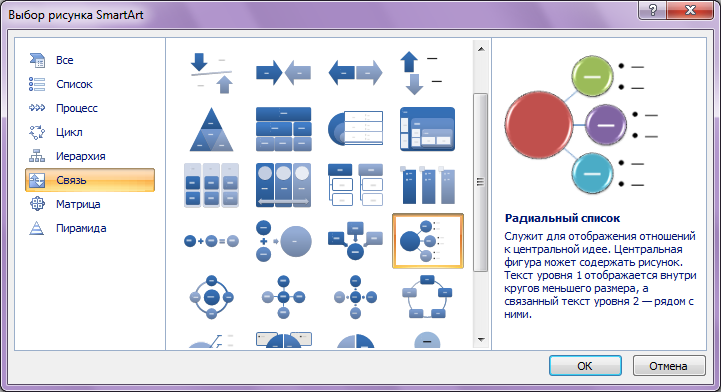
Task: Select the Basic Radial circle layout
Action: coord(283,297)
